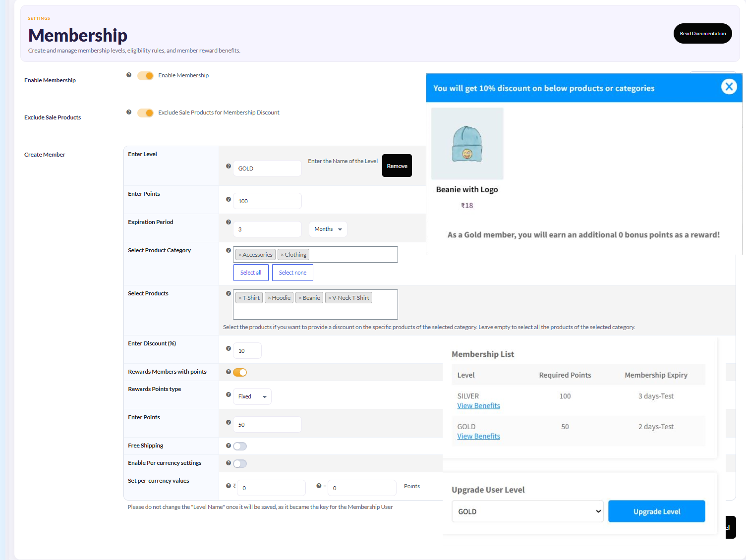Toggle Exclude Sale Products for Membership Discount
Screen dimensions: 746x560
[145, 112]
